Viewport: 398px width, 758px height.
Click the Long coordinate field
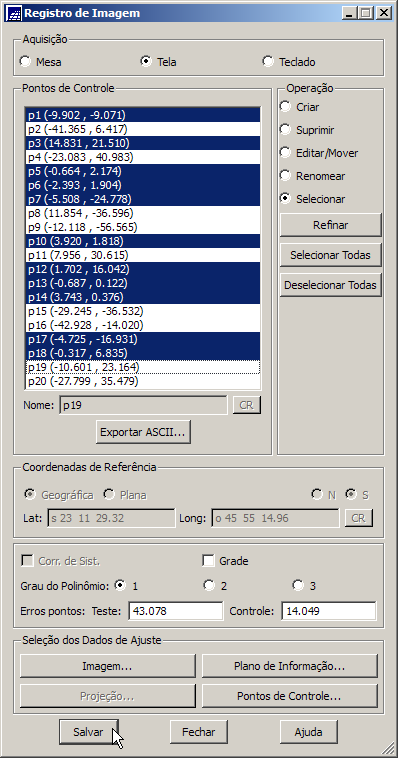(276, 518)
